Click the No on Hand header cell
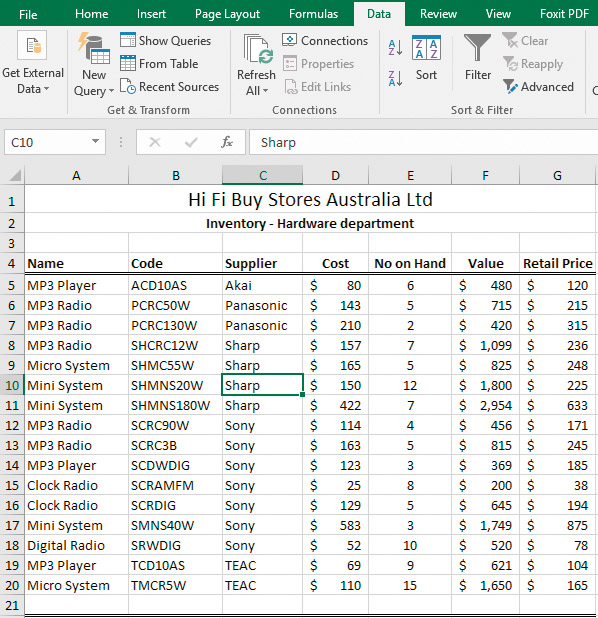598x618 pixels. (x=410, y=263)
